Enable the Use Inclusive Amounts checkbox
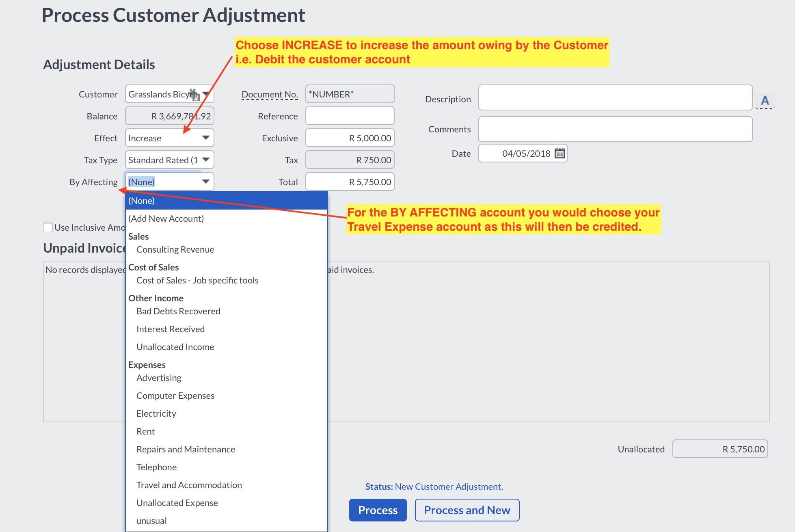 click(48, 227)
